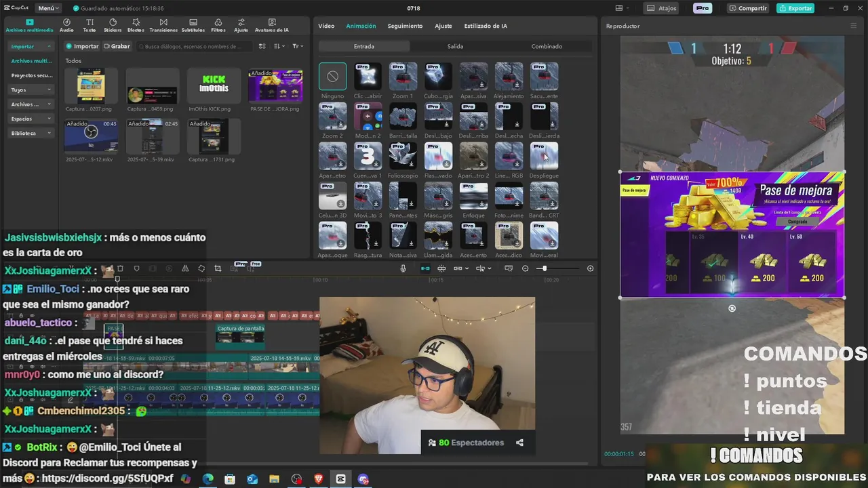Toggle auto snapping in timeline toolbar
The height and width of the screenshot is (488, 868).
point(441,268)
